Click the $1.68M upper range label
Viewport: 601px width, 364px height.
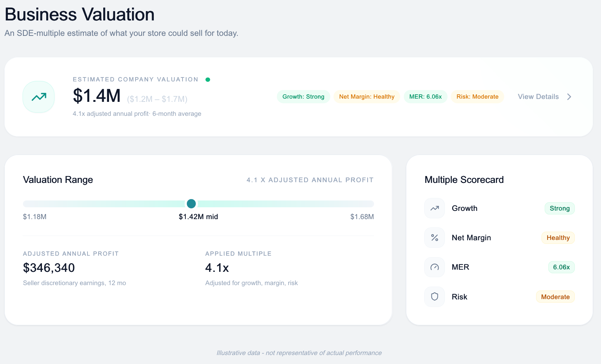click(362, 217)
